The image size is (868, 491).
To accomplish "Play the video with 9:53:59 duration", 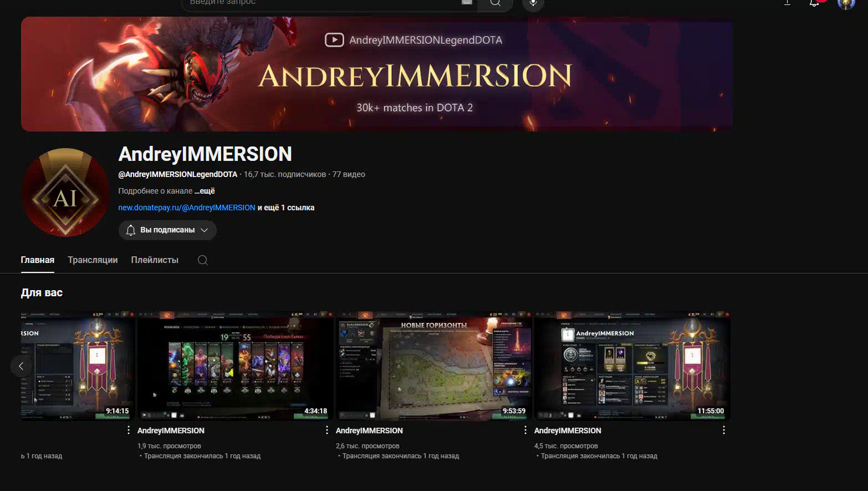I will [x=434, y=366].
